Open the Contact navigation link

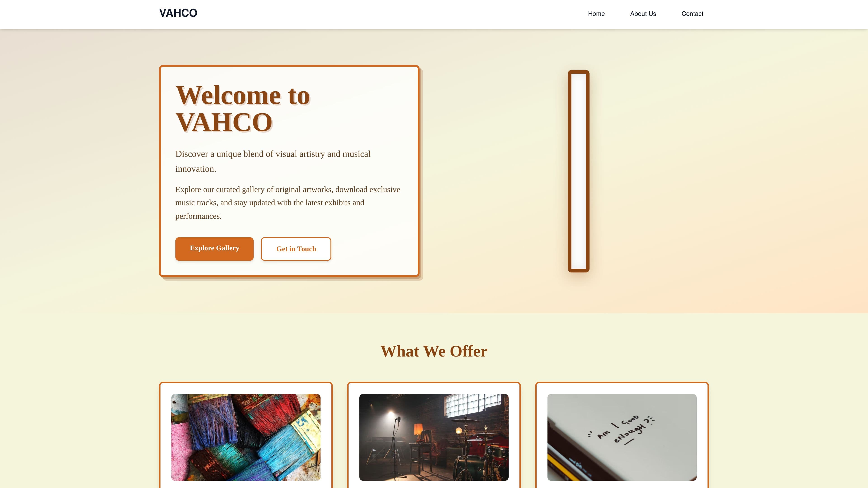pos(692,14)
